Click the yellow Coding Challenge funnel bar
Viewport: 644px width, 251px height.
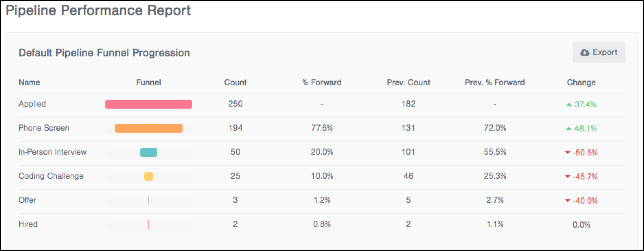(149, 176)
